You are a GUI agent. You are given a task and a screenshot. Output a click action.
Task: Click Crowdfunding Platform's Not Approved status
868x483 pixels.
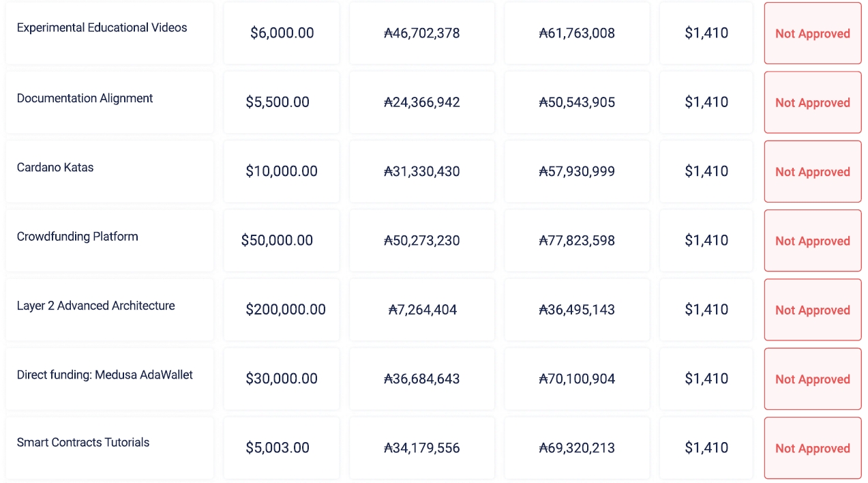(812, 241)
